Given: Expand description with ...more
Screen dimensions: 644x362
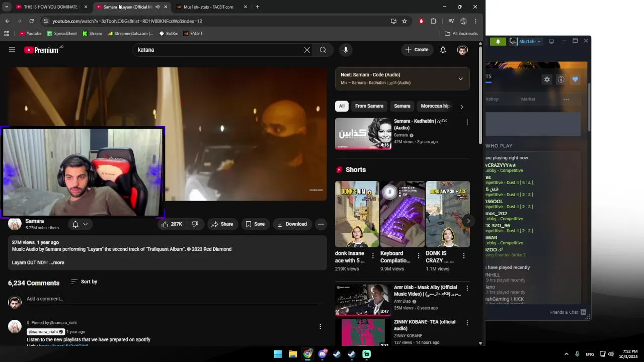Looking at the screenshot, I should [x=57, y=262].
